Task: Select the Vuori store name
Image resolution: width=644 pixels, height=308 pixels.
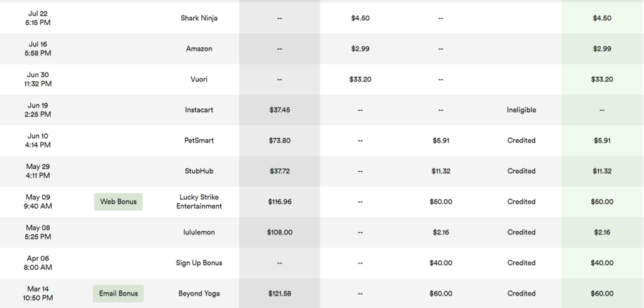Action: 199,79
